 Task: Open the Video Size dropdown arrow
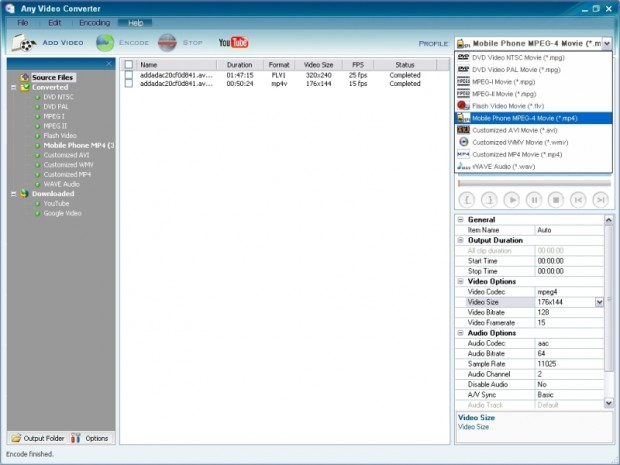pyautogui.click(x=599, y=302)
